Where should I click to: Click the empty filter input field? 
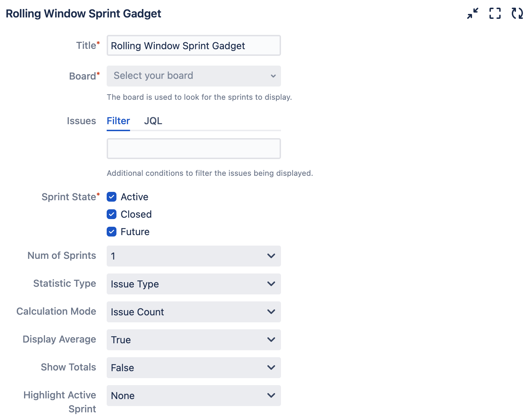[x=193, y=149]
